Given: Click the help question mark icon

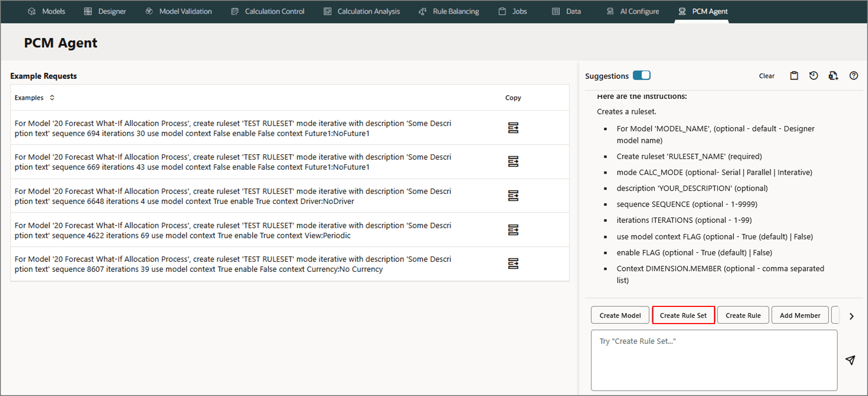Looking at the screenshot, I should pyautogui.click(x=853, y=76).
